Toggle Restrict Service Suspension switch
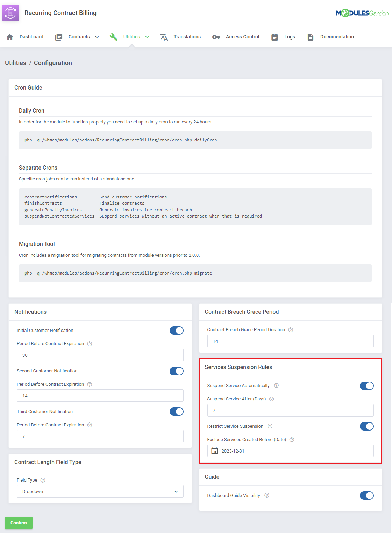 coord(367,426)
